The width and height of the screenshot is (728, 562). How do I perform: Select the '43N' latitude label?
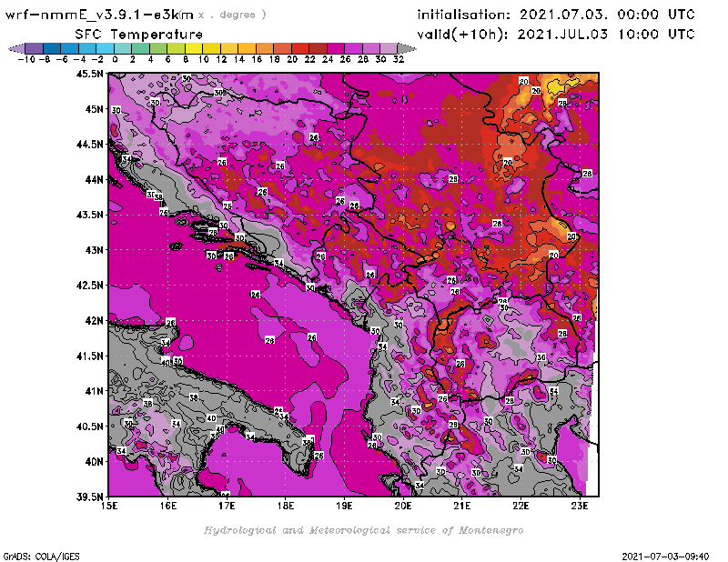point(94,250)
